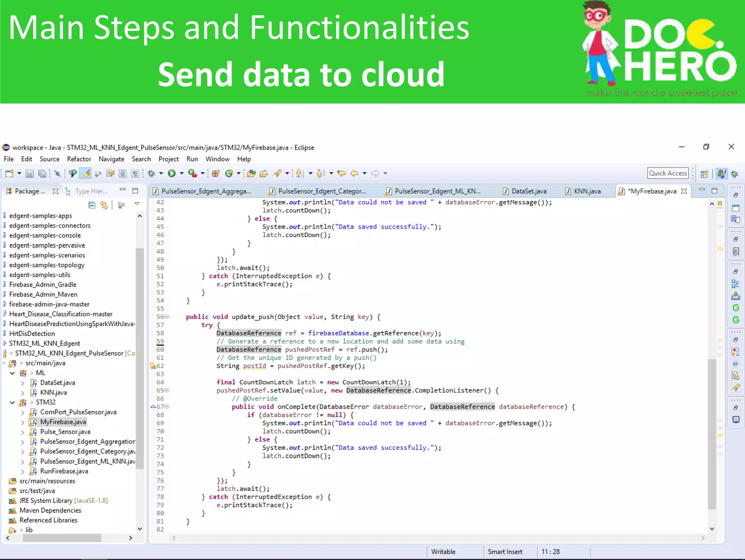Click the Back navigation arrow icon
The height and width of the screenshot is (560, 745).
point(354,173)
